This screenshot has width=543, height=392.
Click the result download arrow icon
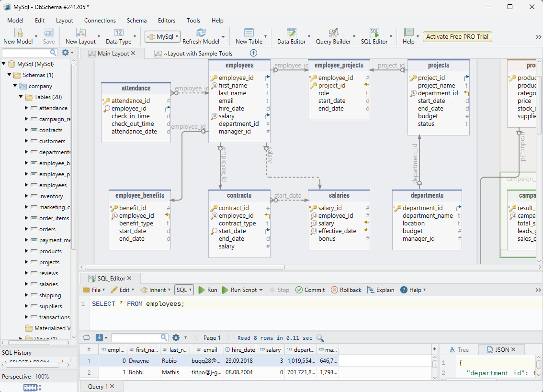pos(100,337)
